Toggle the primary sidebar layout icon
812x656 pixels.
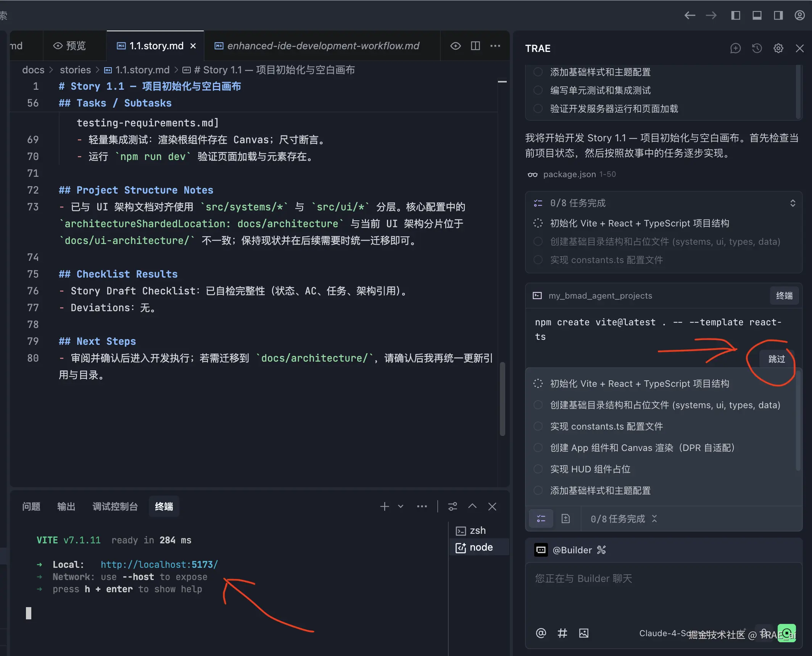[735, 15]
